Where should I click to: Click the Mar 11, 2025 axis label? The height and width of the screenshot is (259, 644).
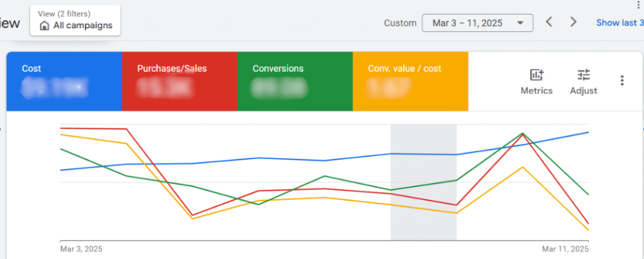click(565, 249)
